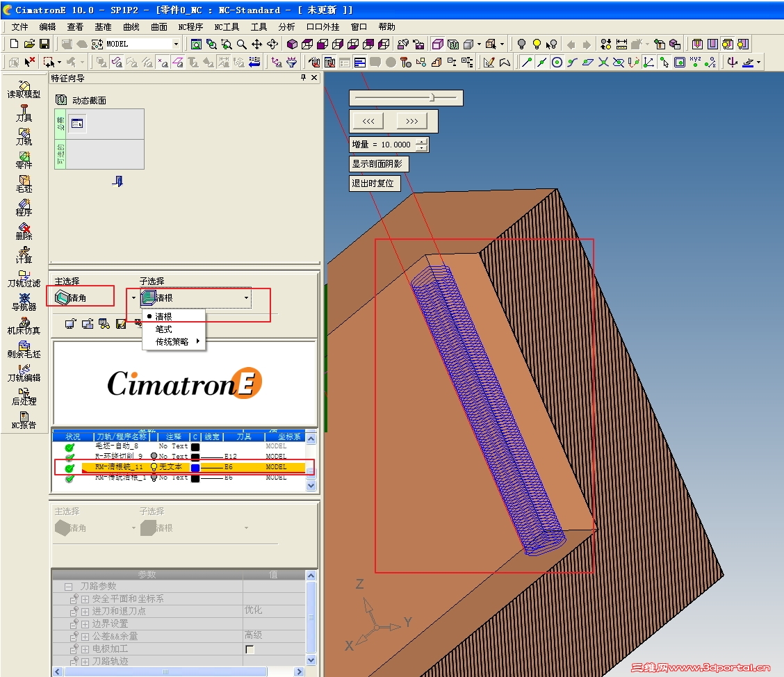Click the Save toolbar icon
784x677 pixels.
pyautogui.click(x=44, y=44)
